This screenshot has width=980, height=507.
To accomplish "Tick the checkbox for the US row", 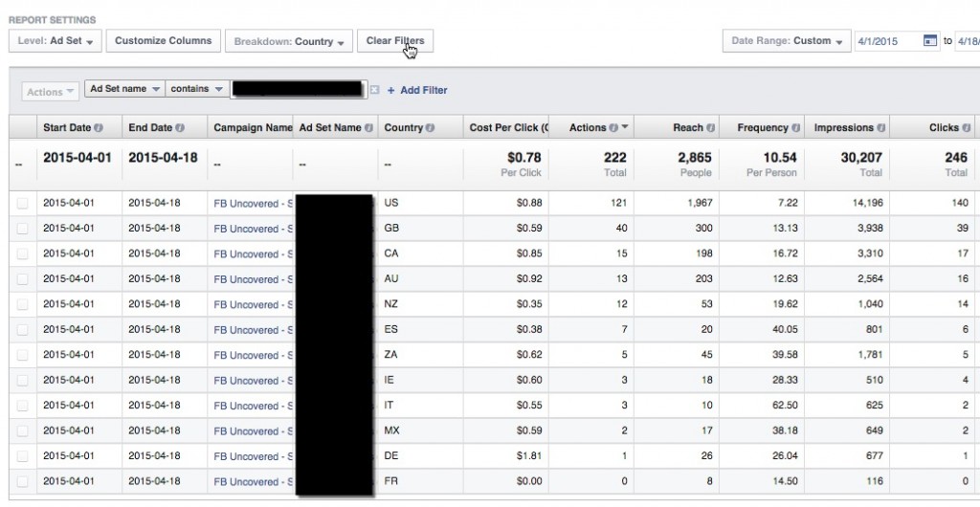I will coord(23,203).
